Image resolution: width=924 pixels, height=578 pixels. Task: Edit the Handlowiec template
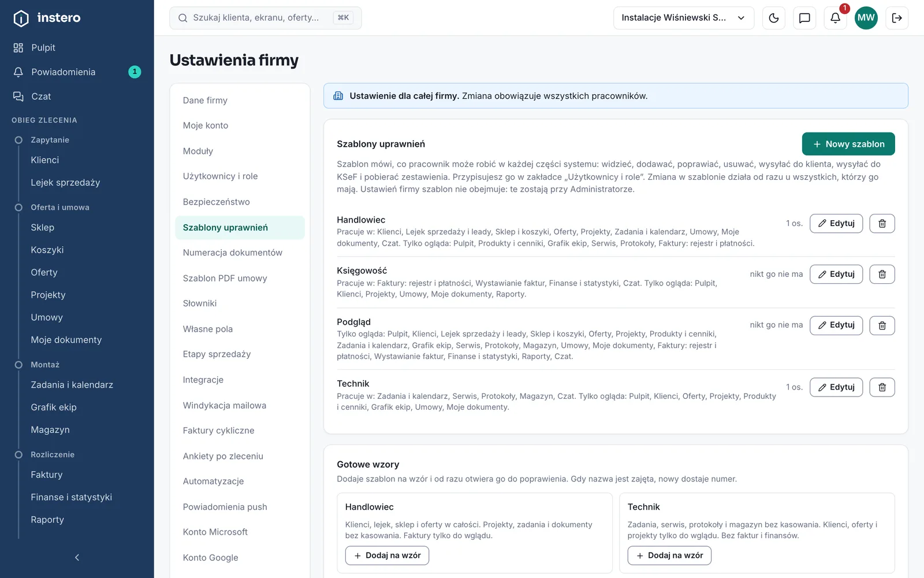[x=836, y=224]
